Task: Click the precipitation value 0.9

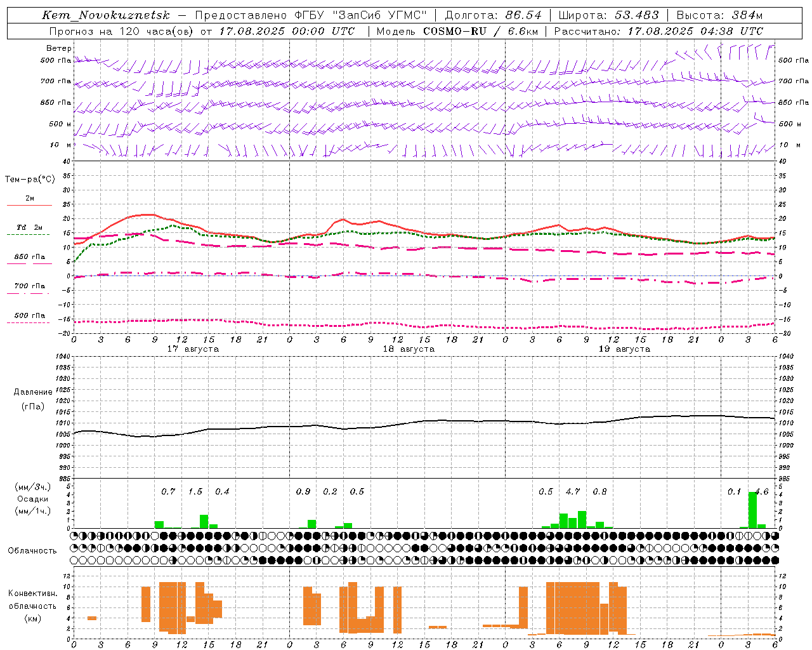Action: click(303, 492)
